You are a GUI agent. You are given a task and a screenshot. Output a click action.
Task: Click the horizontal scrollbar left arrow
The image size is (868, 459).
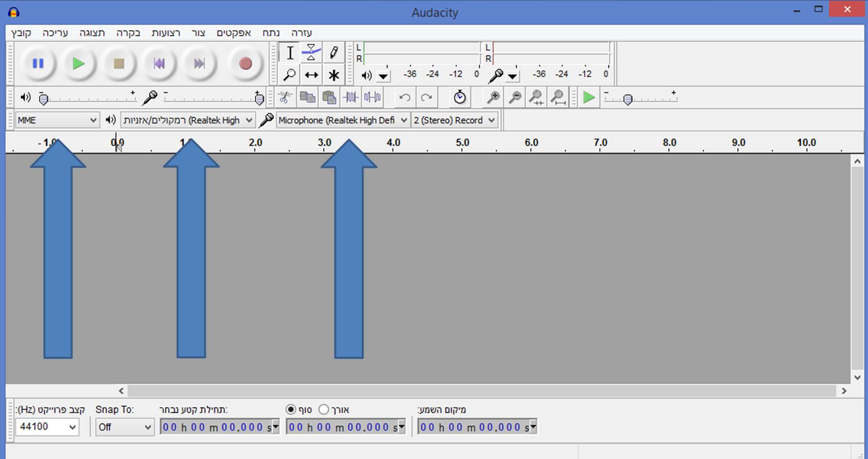(x=121, y=391)
